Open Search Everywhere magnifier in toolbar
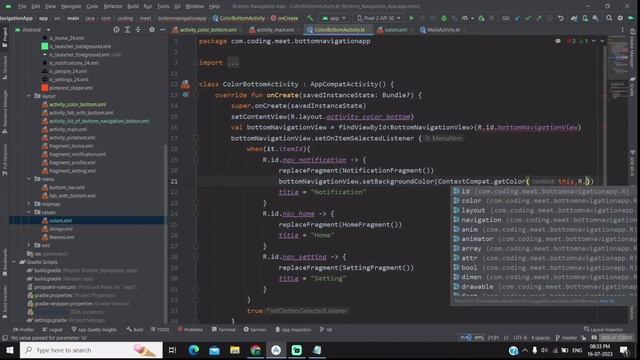The image size is (640, 360). 609,18
